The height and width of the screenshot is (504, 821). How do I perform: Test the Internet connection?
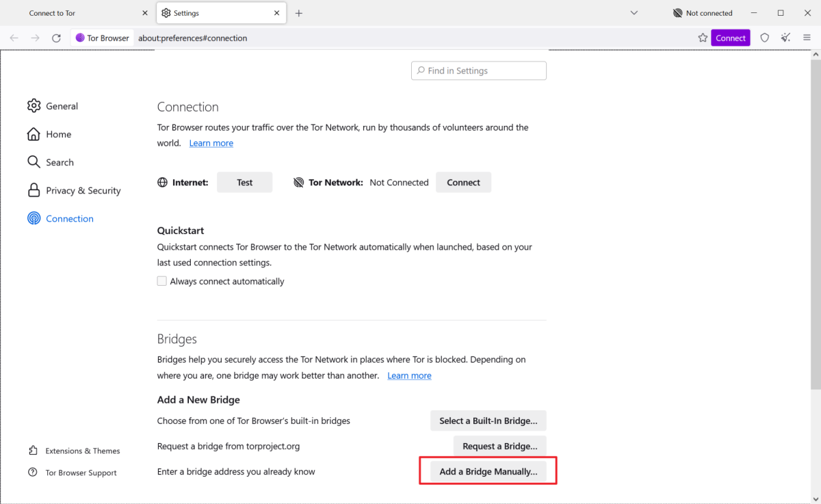(x=245, y=183)
